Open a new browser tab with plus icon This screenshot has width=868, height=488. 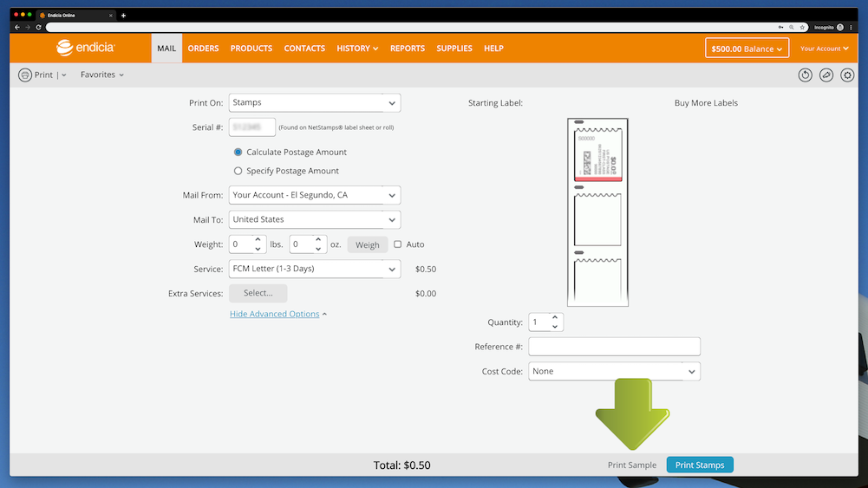click(x=123, y=16)
